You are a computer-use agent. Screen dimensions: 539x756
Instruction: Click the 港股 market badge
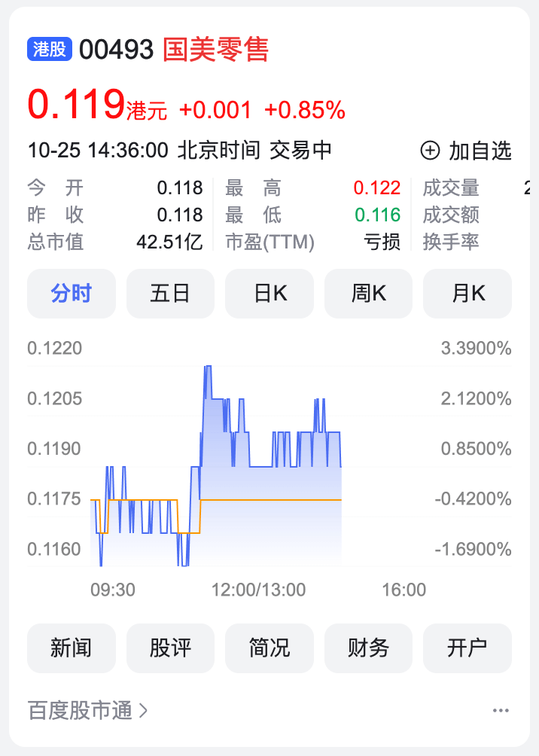50,49
